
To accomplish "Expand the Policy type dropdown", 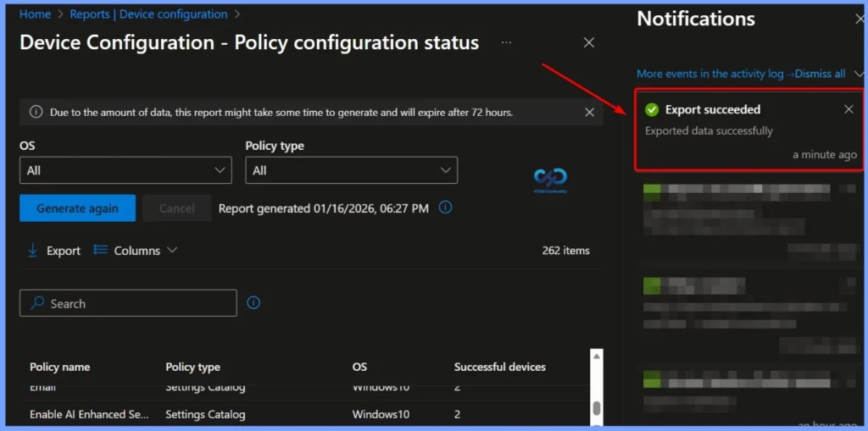I will coord(352,170).
